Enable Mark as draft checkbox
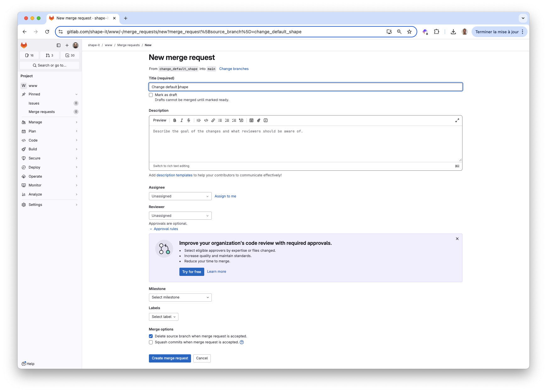 151,95
